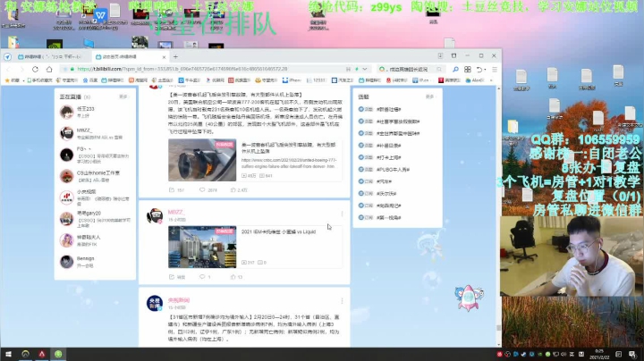644x361 pixels.
Task: Open 央视新闻 author avatar
Action: [x=155, y=303]
